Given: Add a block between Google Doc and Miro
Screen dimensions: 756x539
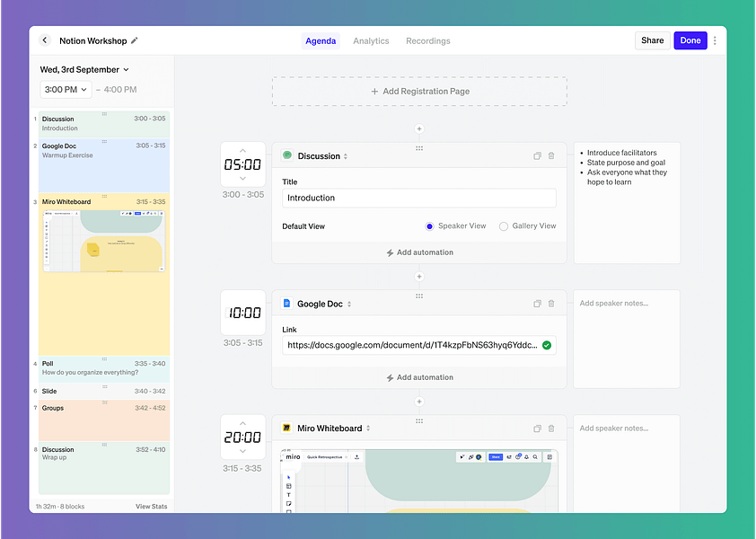Looking at the screenshot, I should click(x=419, y=402).
